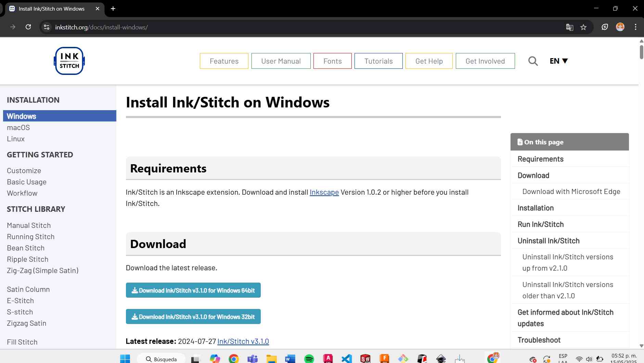Expand the EN language dropdown

[558, 61]
